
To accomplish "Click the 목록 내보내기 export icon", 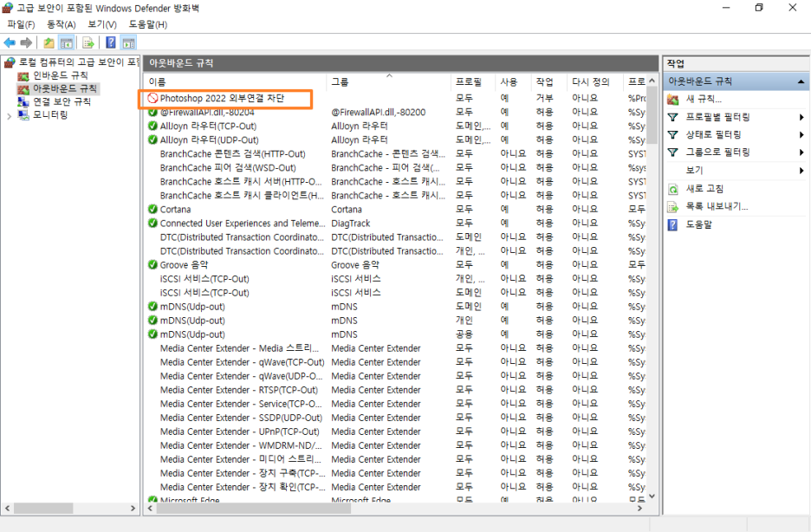I will pos(673,207).
